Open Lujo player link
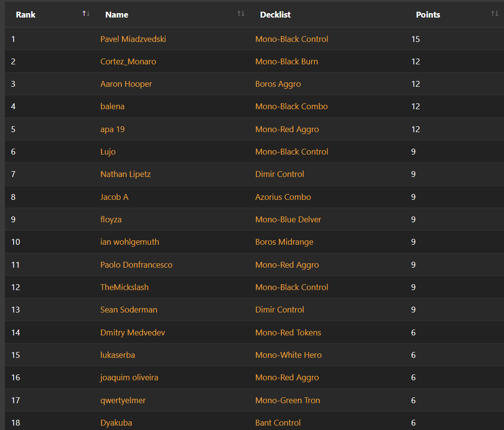This screenshot has width=504, height=430. tap(108, 152)
